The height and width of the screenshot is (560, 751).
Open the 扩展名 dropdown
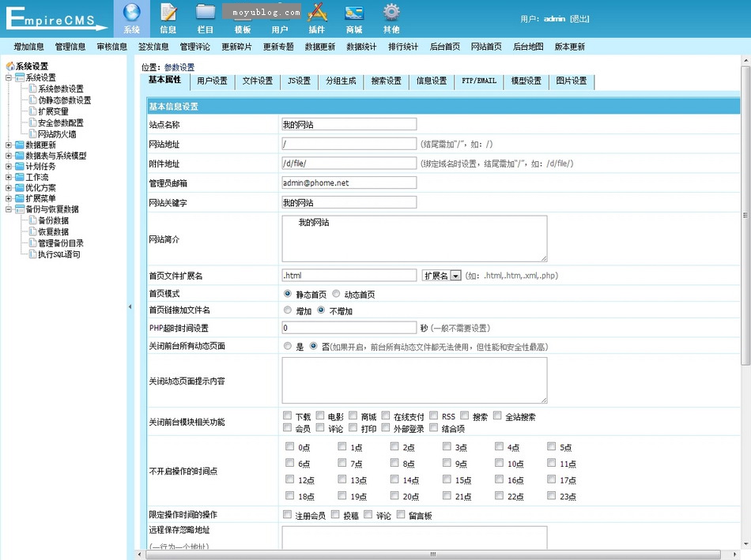click(442, 275)
